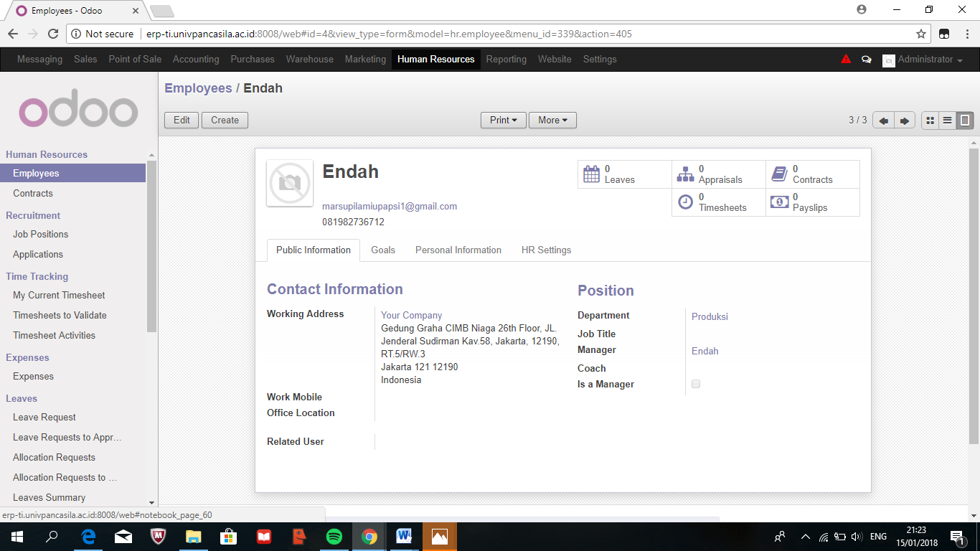
Task: Go to next employee record arrow
Action: tap(905, 121)
